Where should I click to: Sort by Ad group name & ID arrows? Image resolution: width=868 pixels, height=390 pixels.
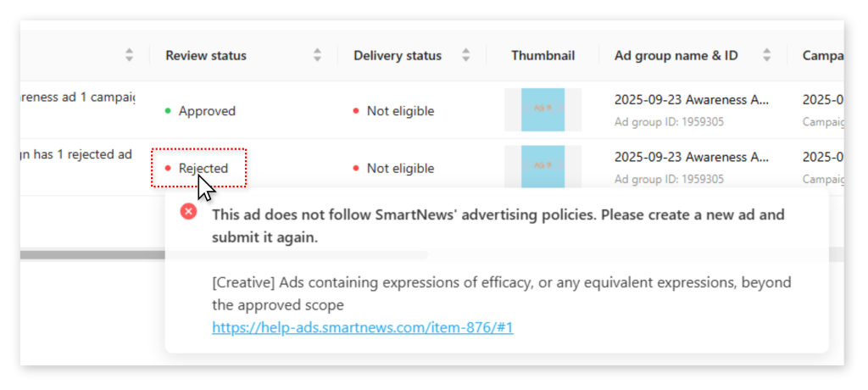click(x=767, y=55)
